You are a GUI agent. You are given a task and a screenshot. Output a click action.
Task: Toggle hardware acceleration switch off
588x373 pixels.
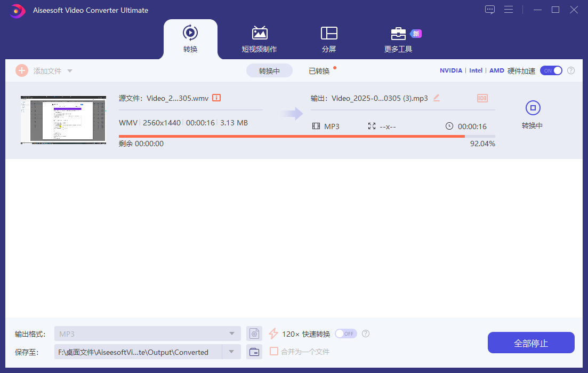pos(551,70)
